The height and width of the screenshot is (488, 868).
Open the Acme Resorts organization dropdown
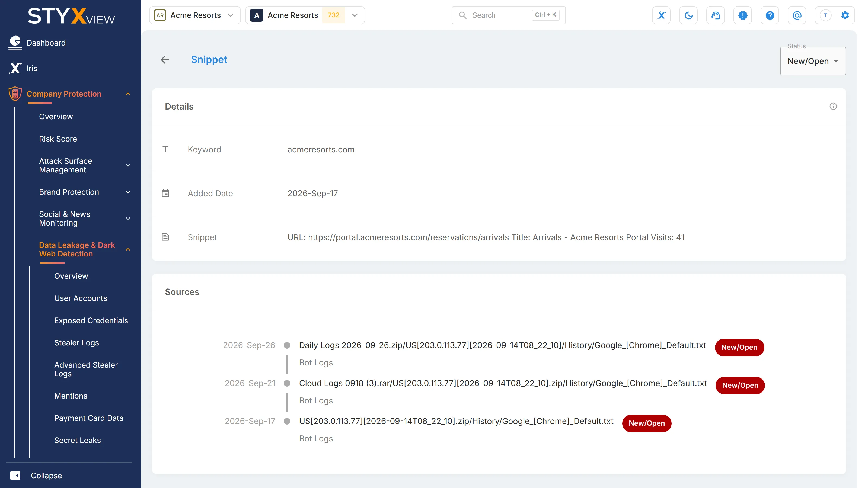click(x=195, y=15)
